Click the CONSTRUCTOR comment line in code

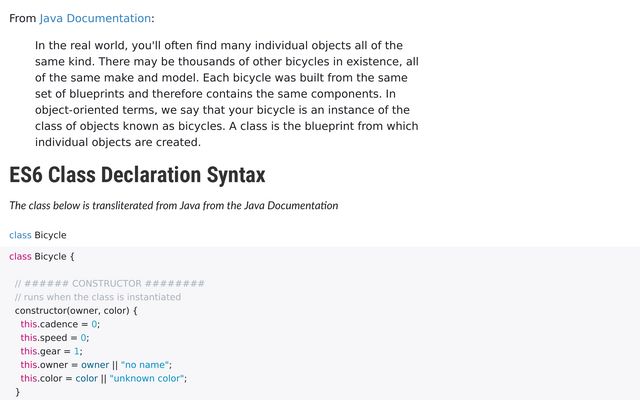(x=109, y=284)
